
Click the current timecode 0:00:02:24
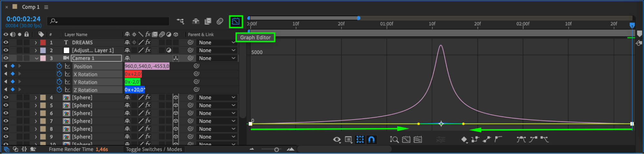[24, 19]
